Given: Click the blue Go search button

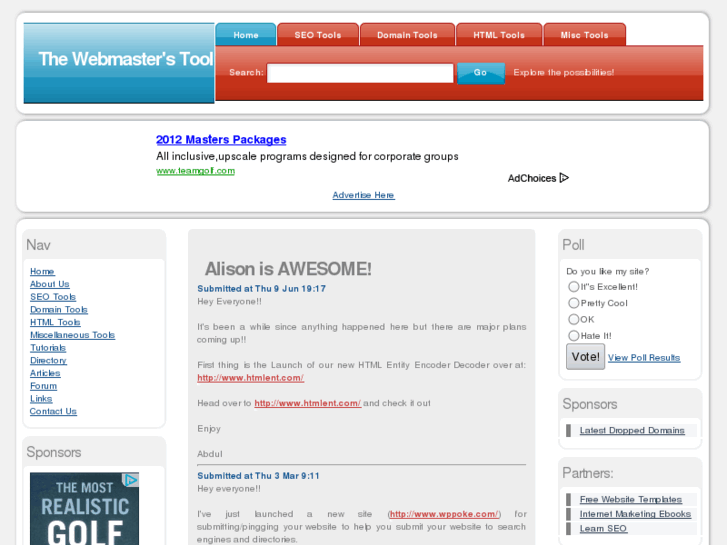Looking at the screenshot, I should click(x=481, y=73).
